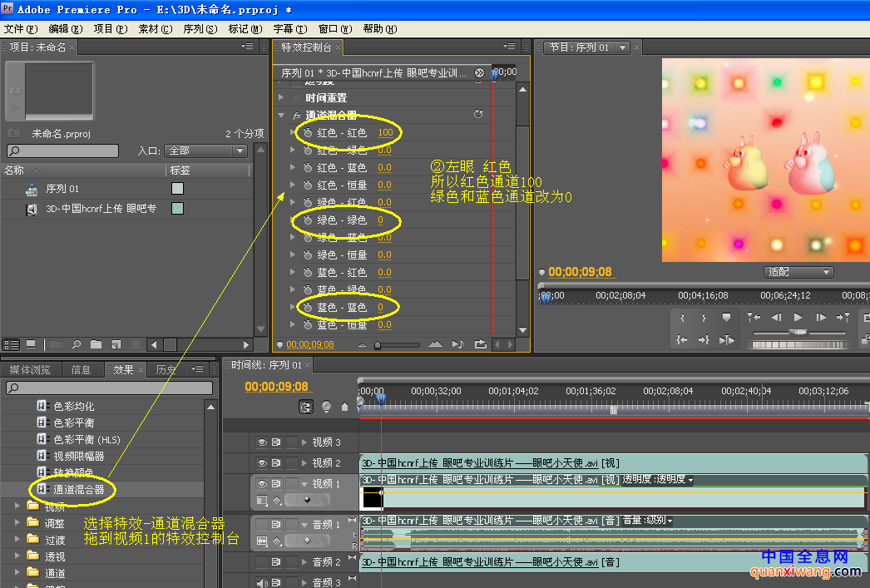Toggle sync lock for 视频 3 track
This screenshot has width=870, height=588.
pos(276,442)
